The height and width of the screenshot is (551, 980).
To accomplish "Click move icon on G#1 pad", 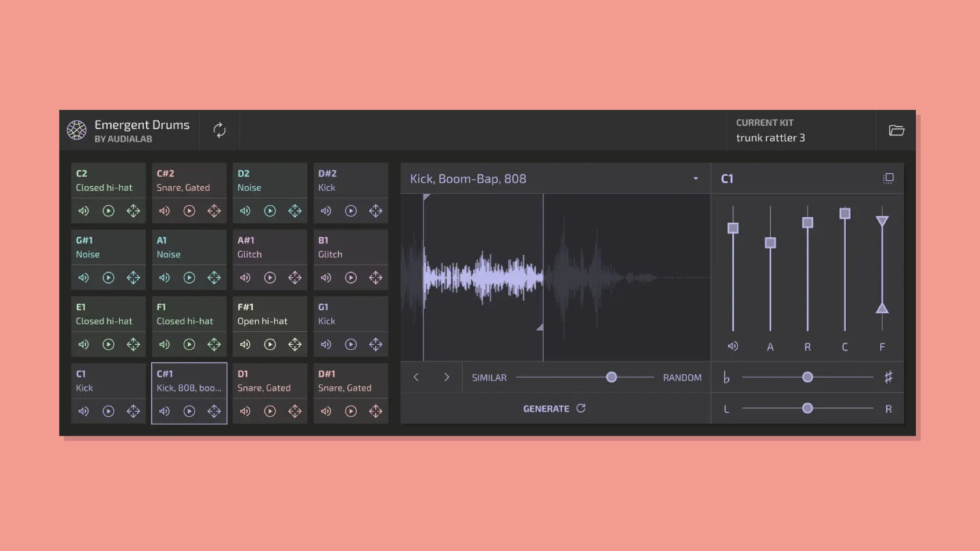I will (133, 277).
